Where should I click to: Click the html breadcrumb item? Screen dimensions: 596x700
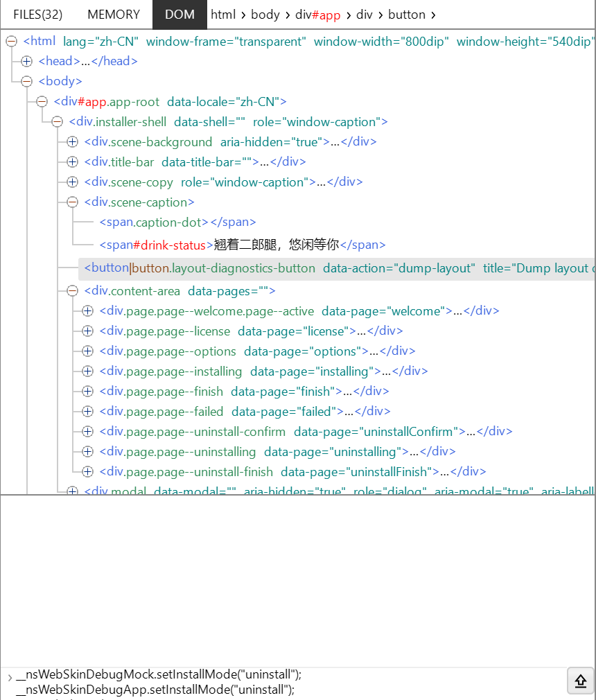[222, 15]
